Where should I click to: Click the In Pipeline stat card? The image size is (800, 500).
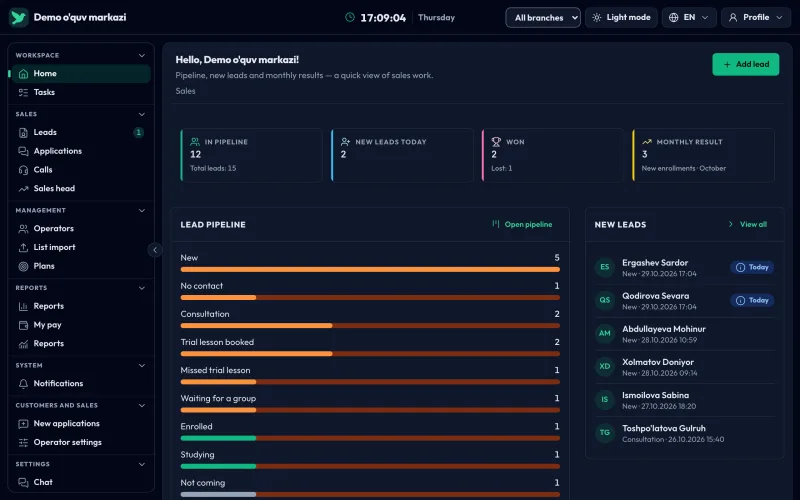pos(252,155)
